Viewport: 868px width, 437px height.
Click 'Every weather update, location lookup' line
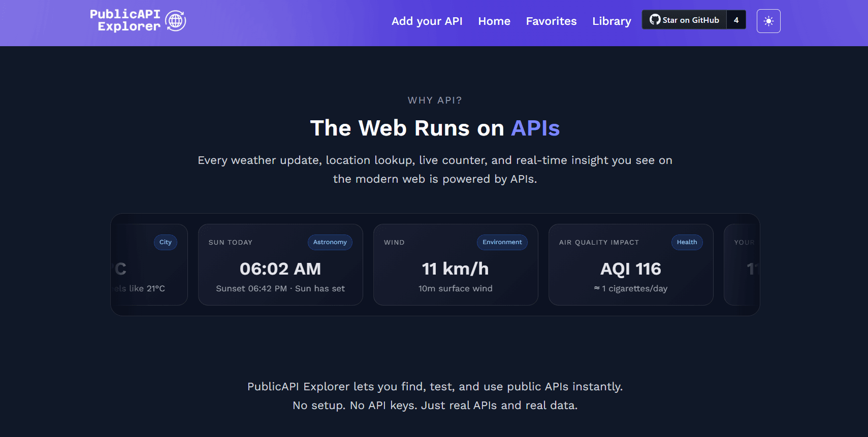click(x=435, y=160)
